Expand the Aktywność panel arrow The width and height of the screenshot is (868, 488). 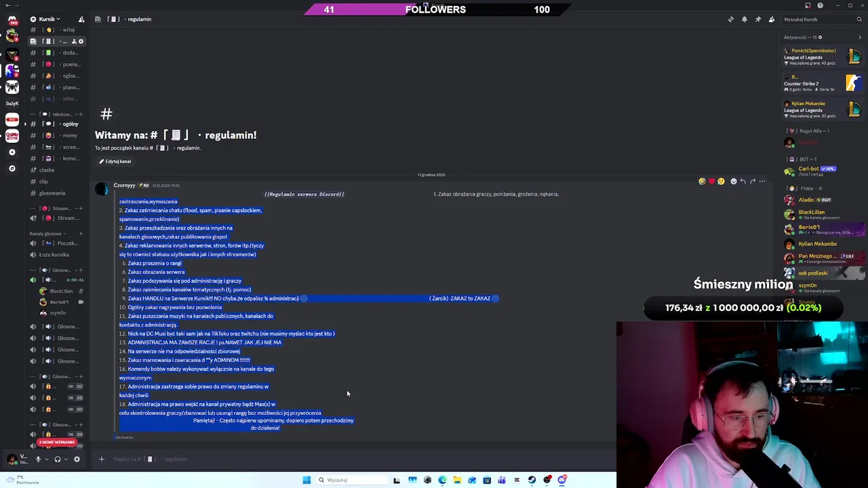pos(860,37)
